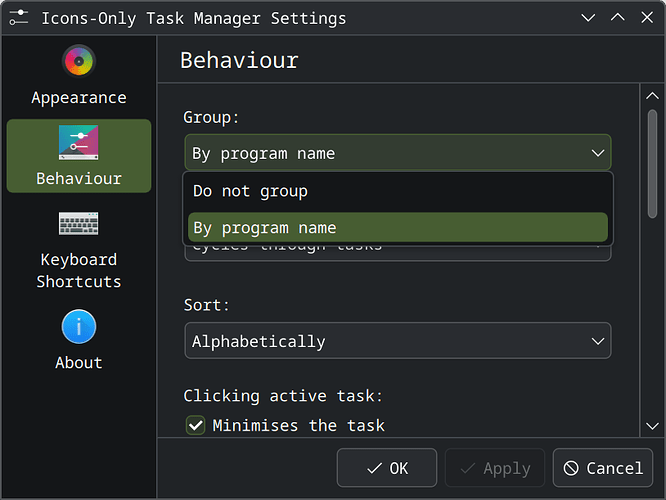Click the checkmark icon on OK button
This screenshot has width=666, height=500.
click(x=374, y=468)
